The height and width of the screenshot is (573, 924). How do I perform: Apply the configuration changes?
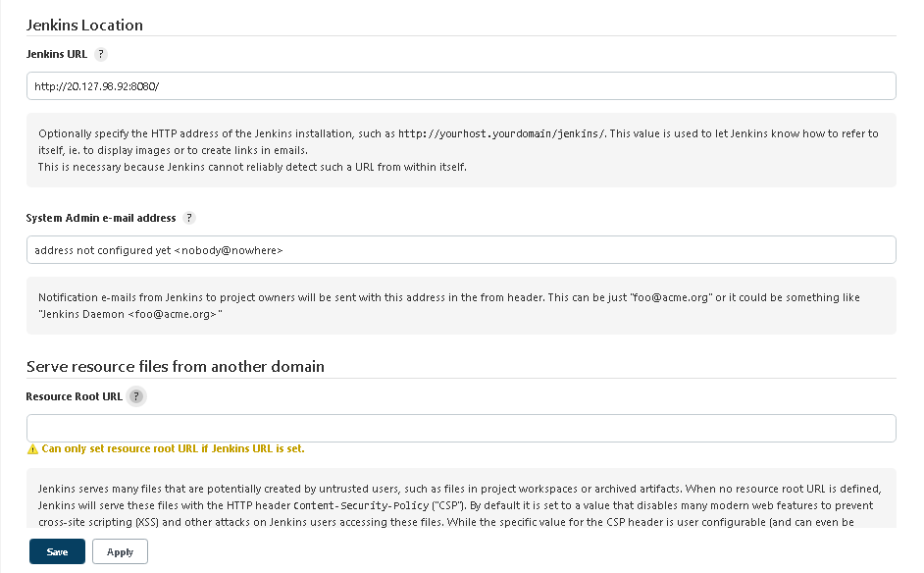tap(120, 551)
